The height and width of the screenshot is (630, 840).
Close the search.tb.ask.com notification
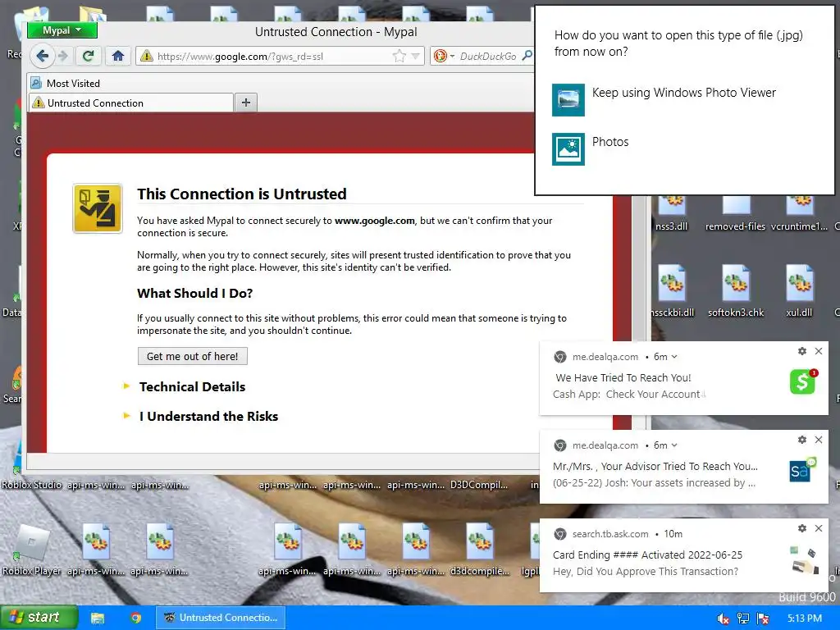tap(819, 528)
